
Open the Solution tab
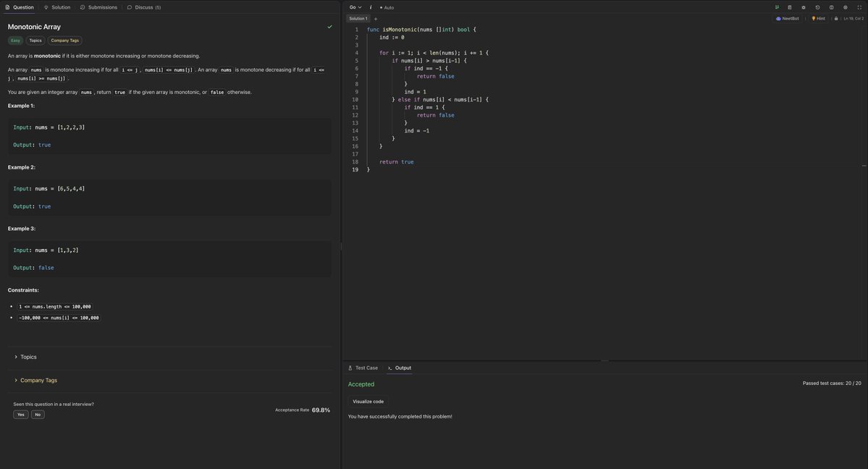point(57,7)
